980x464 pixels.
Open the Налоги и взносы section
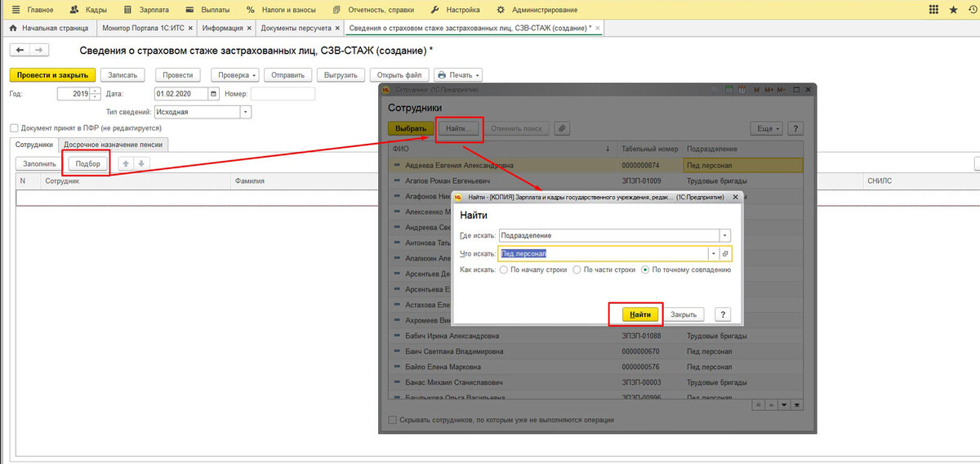[282, 10]
